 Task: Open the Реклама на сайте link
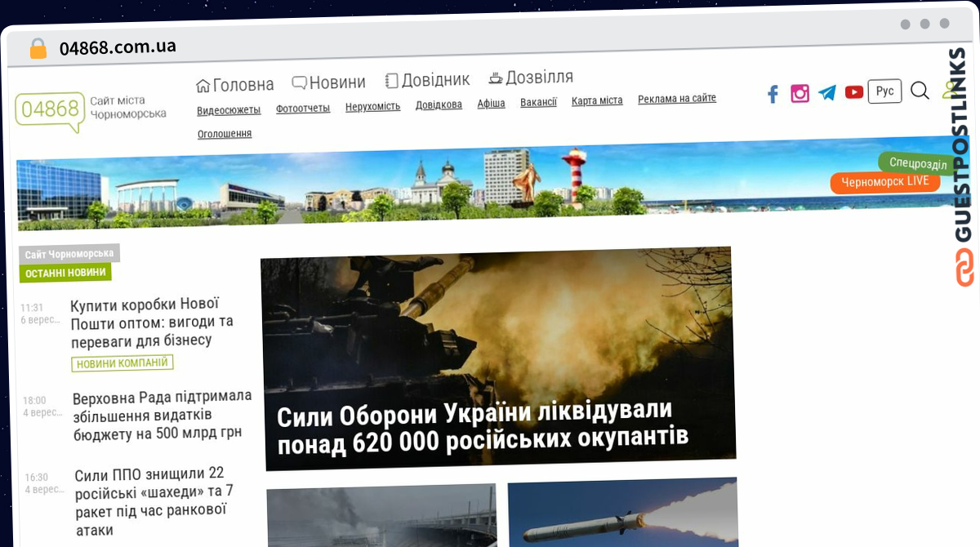(677, 98)
